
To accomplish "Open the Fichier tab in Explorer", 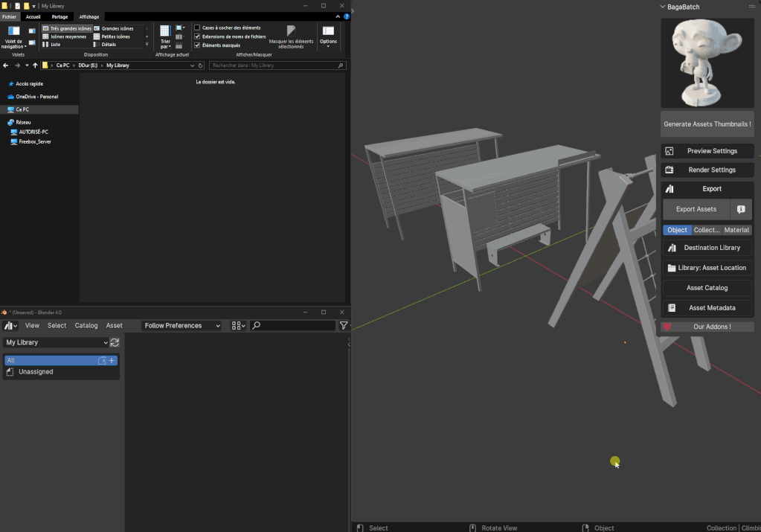I will click(9, 16).
